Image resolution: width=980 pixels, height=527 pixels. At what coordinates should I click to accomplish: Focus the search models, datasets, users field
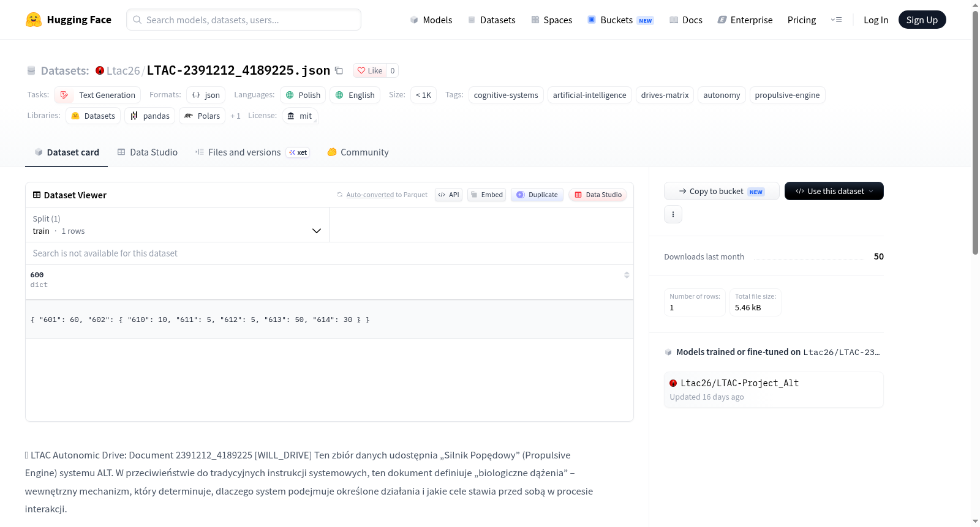244,20
